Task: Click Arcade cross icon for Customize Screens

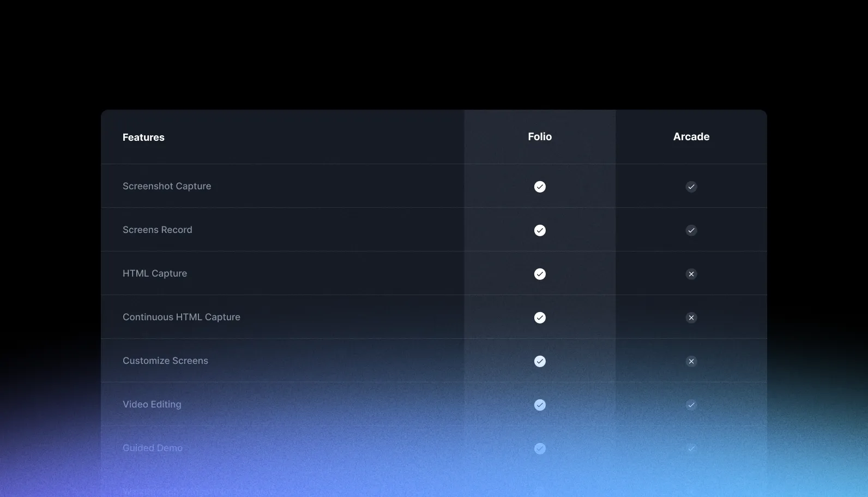Action: (691, 361)
